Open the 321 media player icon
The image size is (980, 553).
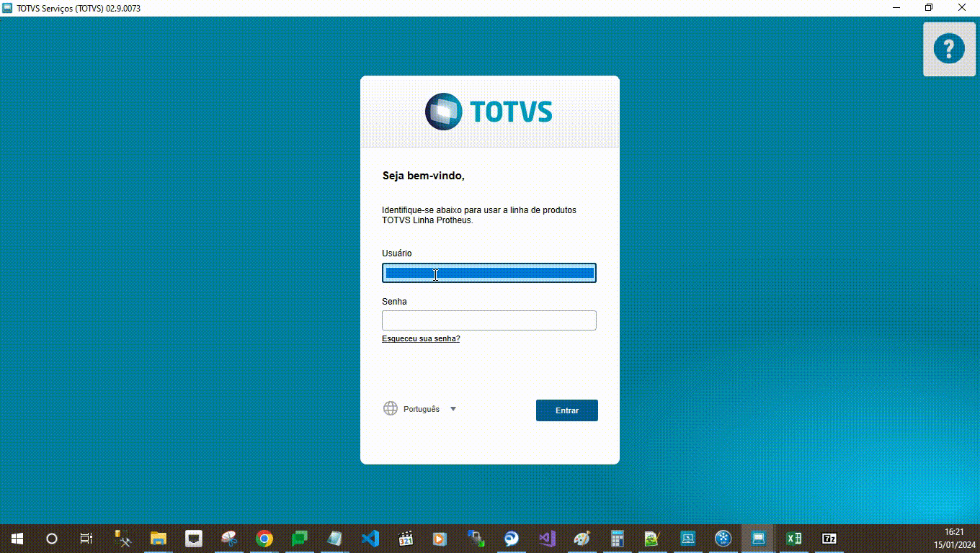point(406,539)
